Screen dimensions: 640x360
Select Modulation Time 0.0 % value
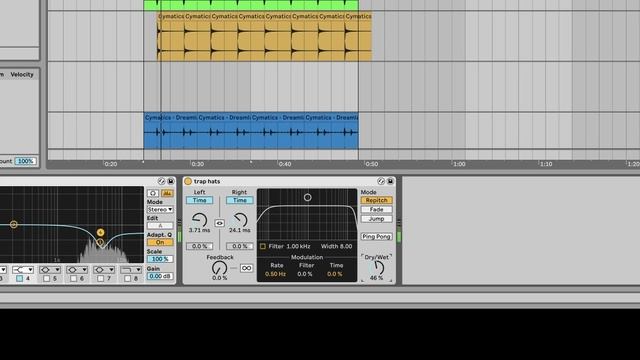click(x=335, y=274)
